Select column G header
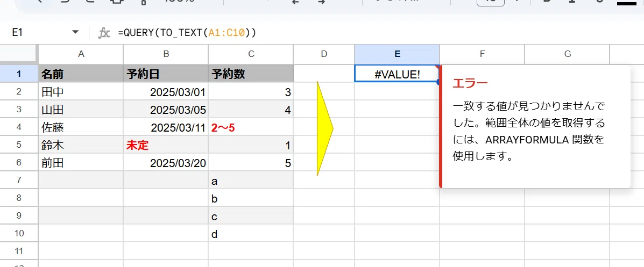644x267 pixels. tap(567, 54)
